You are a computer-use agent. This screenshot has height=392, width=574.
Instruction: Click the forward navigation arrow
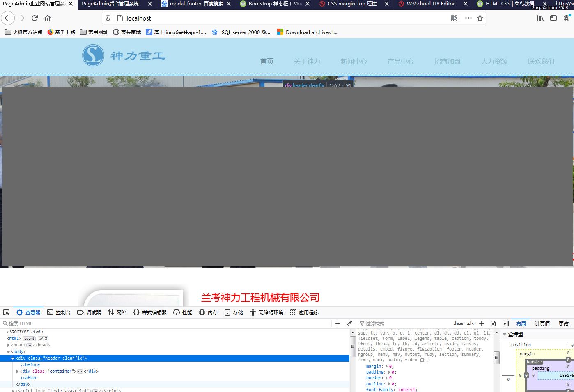[21, 18]
